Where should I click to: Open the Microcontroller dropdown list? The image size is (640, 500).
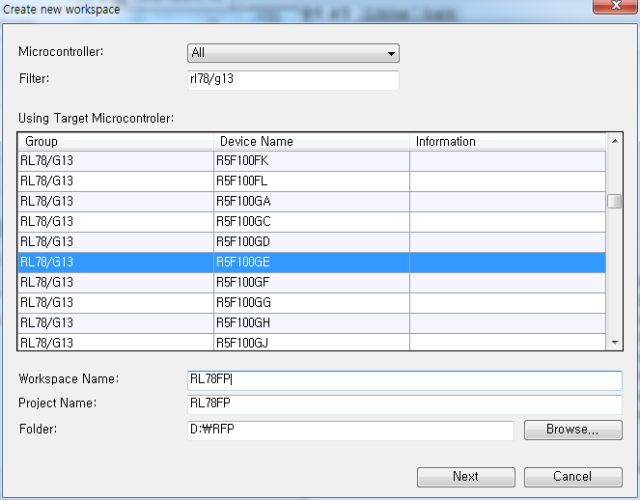point(293,53)
